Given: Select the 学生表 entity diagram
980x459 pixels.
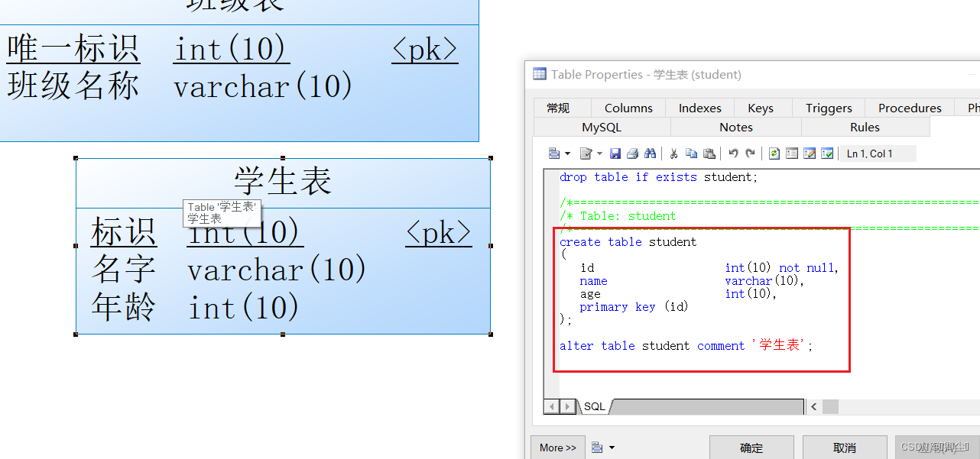Looking at the screenshot, I should [283, 244].
